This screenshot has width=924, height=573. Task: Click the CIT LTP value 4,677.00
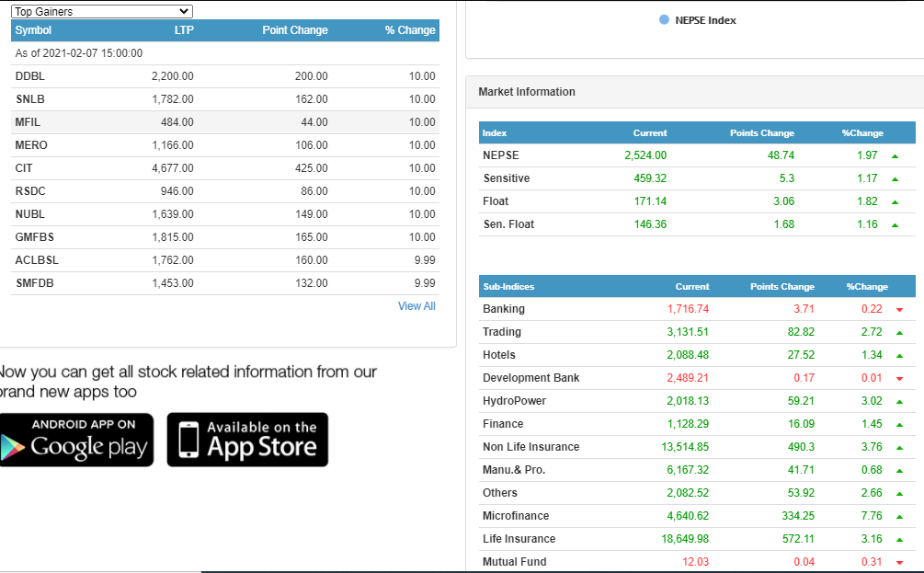[x=173, y=168]
